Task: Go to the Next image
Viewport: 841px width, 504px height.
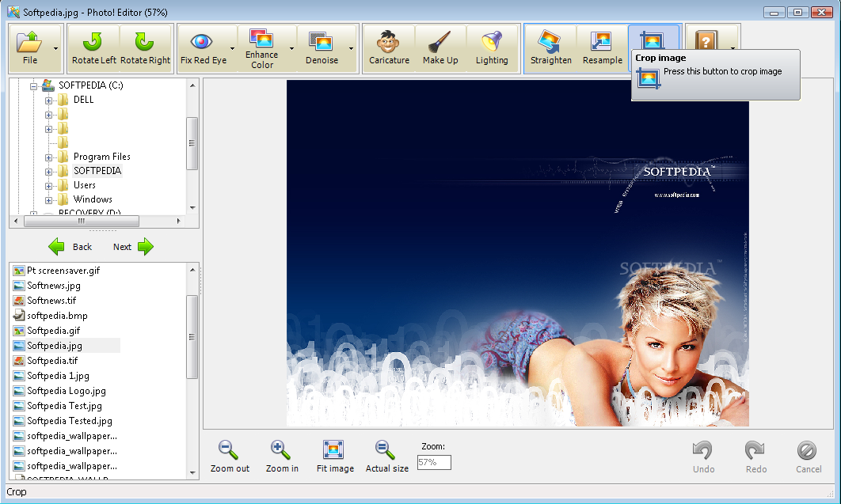Action: click(x=133, y=247)
